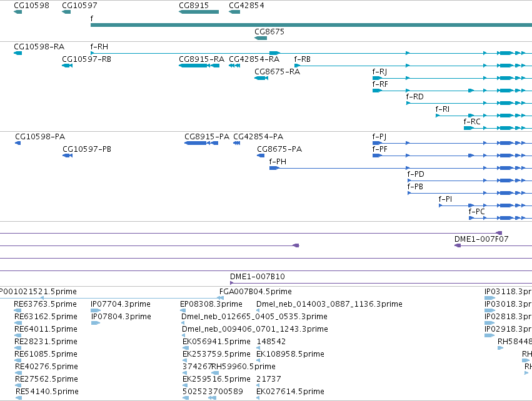Select the f-RJ transcript label

(379, 72)
